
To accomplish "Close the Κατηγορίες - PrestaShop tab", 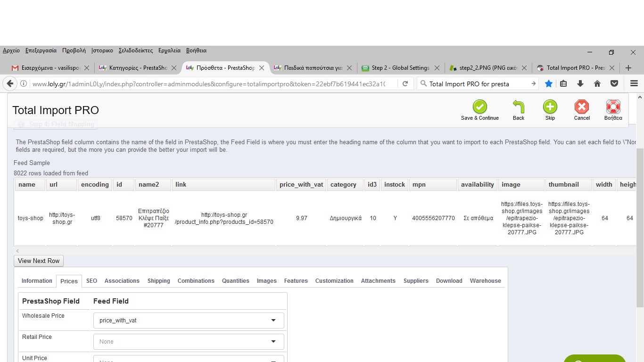I will (174, 68).
